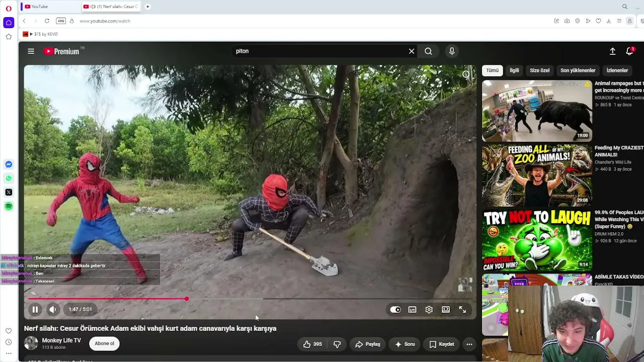Clear the YouTube search text
This screenshot has width=644, height=362.
[x=412, y=51]
